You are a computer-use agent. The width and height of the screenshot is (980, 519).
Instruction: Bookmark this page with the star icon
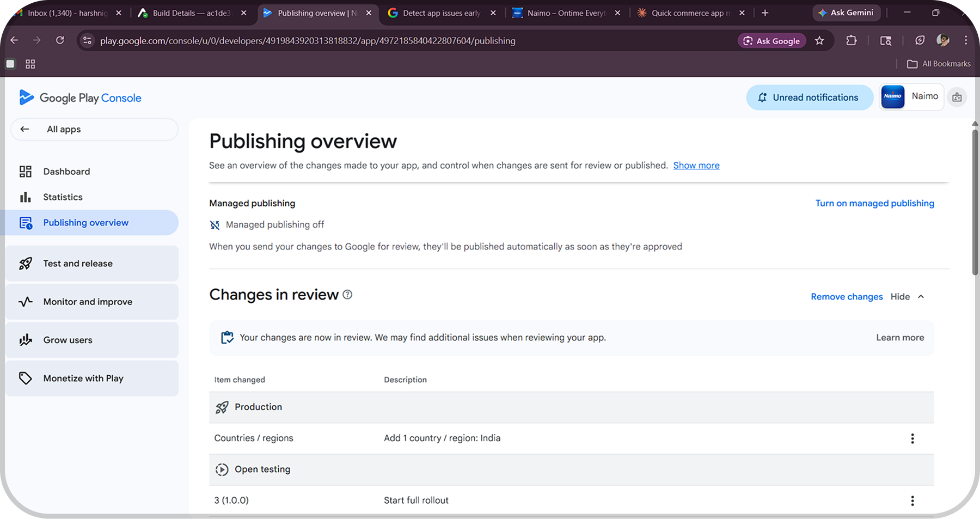click(819, 41)
